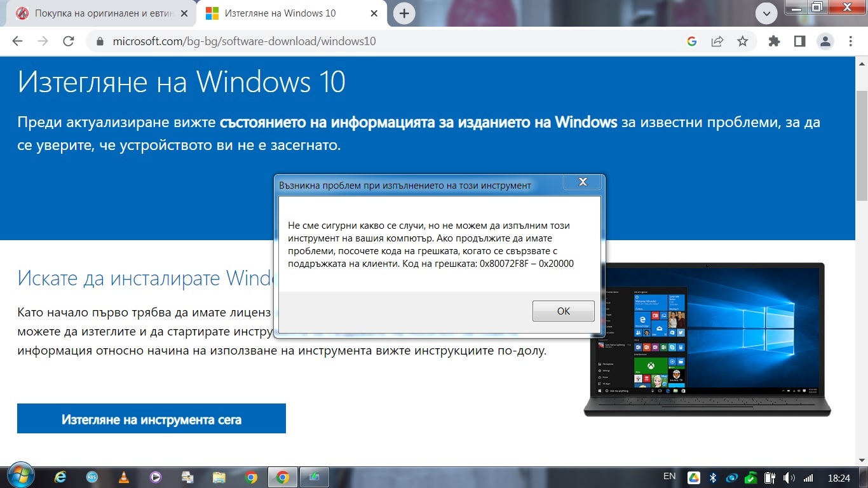Close the 'Покупка на оригинален' tab
The height and width of the screenshot is (488, 868).
tap(185, 13)
